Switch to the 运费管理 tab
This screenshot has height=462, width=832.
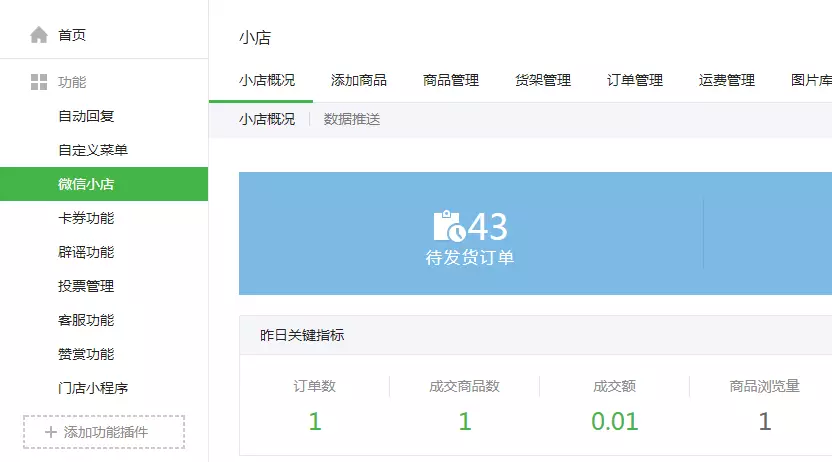coord(727,80)
